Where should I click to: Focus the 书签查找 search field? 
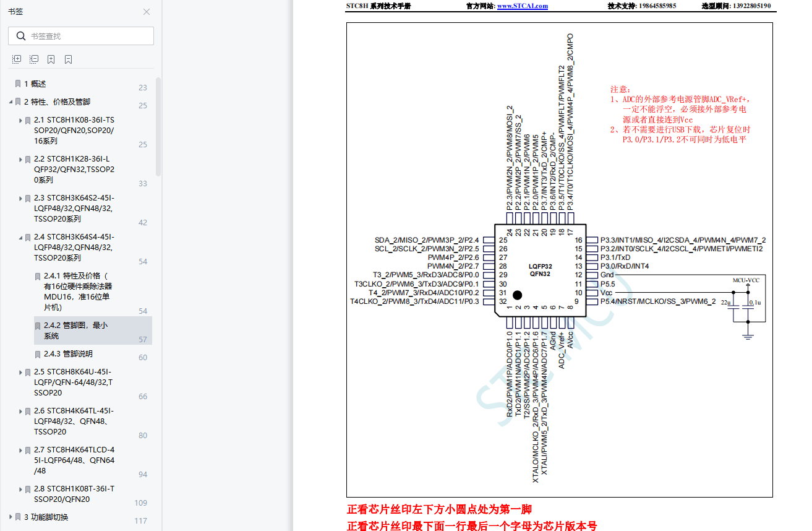tap(81, 36)
